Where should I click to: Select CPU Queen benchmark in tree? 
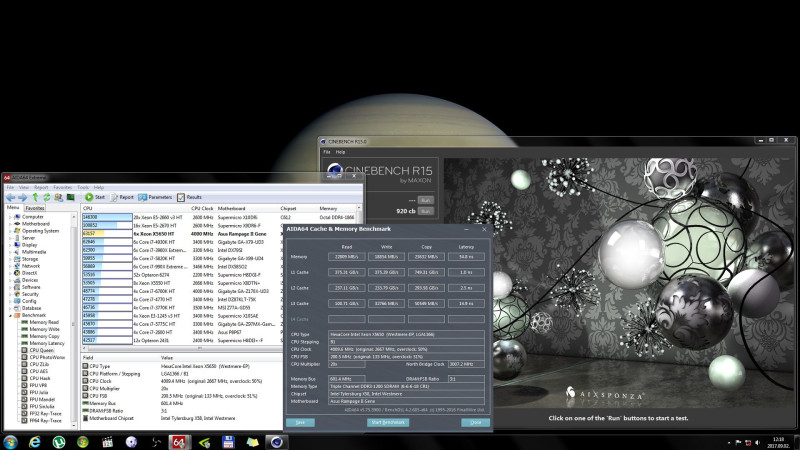40,350
